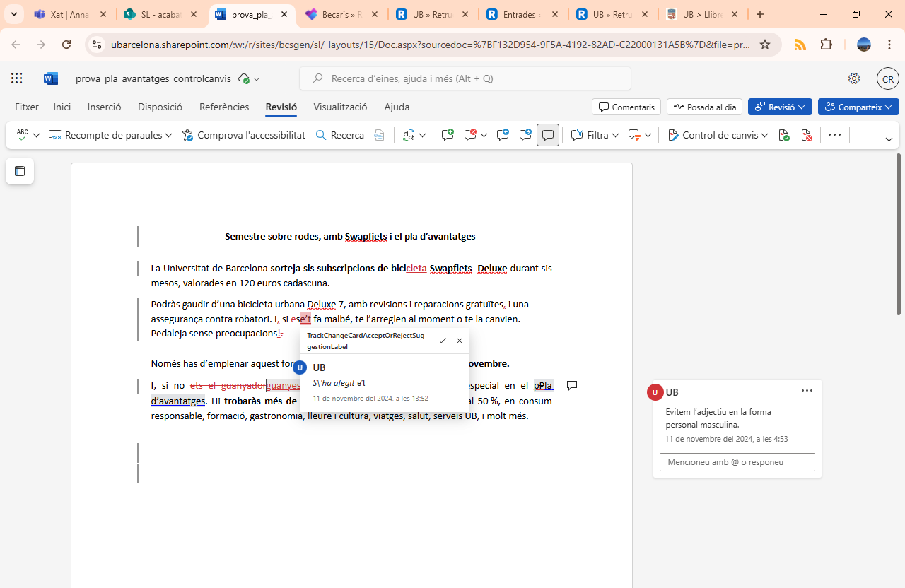The image size is (905, 588).
Task: Accept the change using ribbon accept icon
Action: [x=783, y=135]
